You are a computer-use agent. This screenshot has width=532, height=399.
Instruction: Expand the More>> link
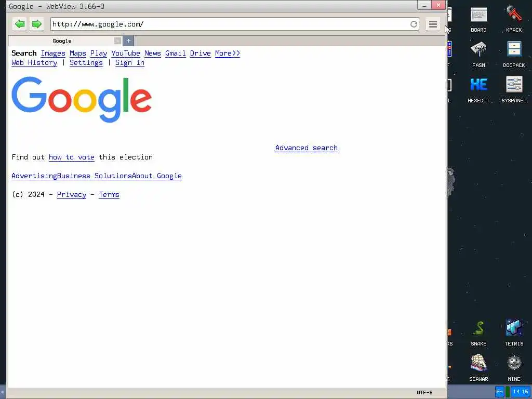(x=228, y=54)
